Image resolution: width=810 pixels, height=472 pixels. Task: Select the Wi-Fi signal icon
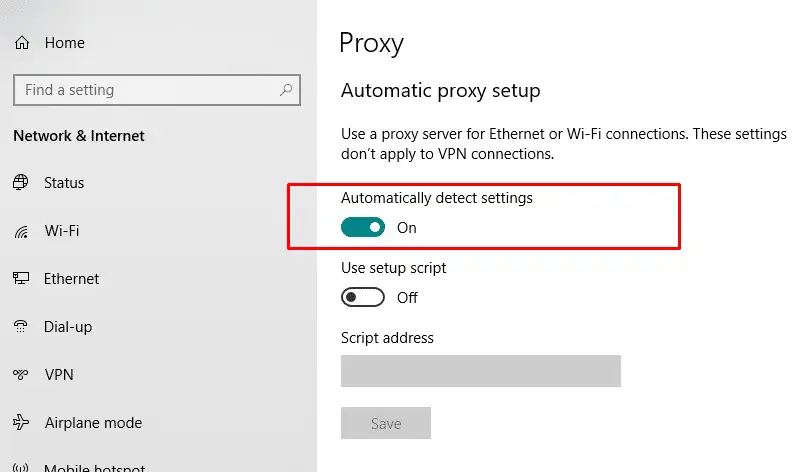tap(21, 232)
